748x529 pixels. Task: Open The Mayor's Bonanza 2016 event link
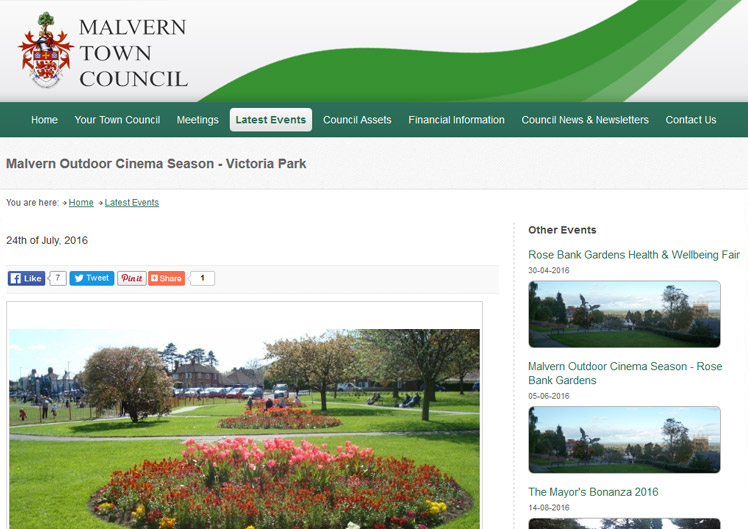(x=593, y=492)
